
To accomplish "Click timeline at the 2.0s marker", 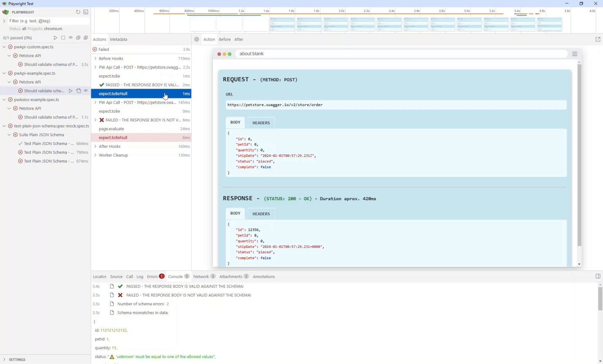I will click(341, 11).
